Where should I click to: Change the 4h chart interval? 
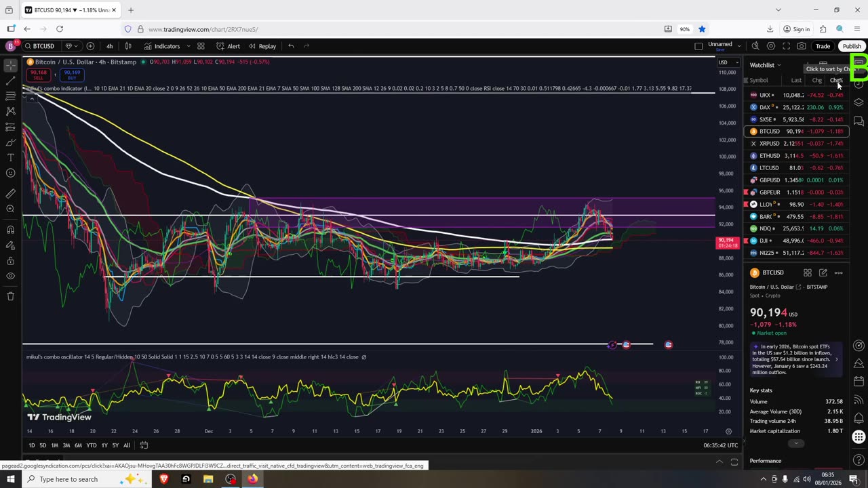pyautogui.click(x=109, y=46)
